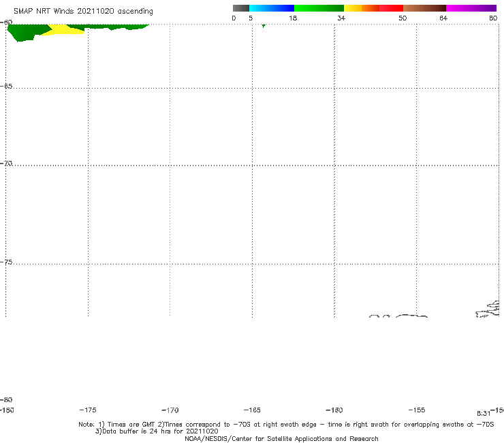Click the longitude label '-170'
Screen dimensions: 504x443
(x=170, y=410)
